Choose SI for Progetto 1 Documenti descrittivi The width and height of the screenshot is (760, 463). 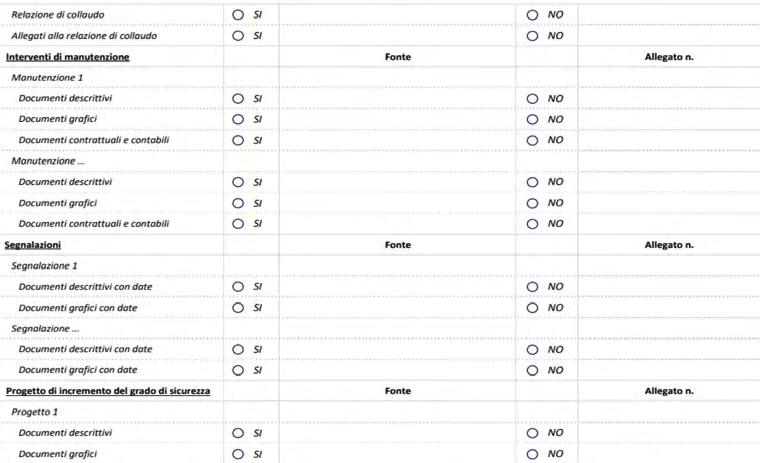point(238,433)
